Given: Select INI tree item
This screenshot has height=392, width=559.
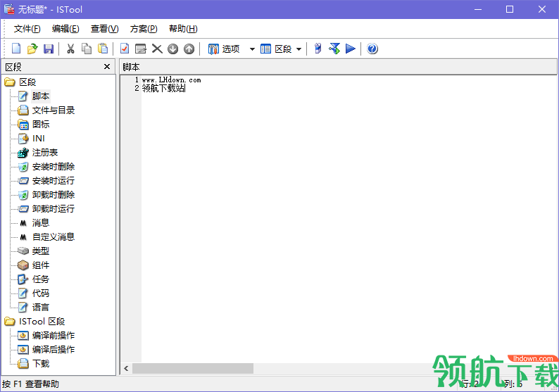Looking at the screenshot, I should (39, 138).
